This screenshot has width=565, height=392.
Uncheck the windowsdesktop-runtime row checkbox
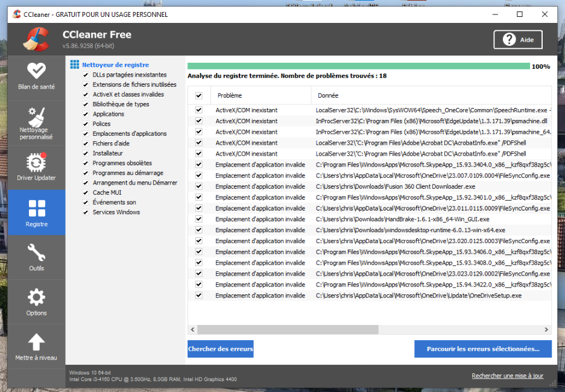tap(199, 230)
